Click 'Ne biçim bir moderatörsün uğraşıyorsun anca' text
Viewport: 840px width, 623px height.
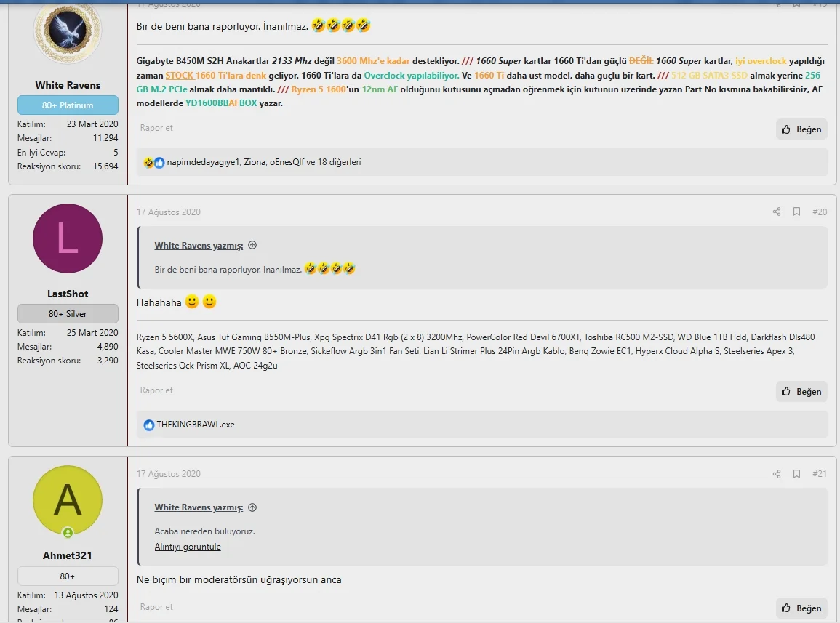click(x=239, y=579)
